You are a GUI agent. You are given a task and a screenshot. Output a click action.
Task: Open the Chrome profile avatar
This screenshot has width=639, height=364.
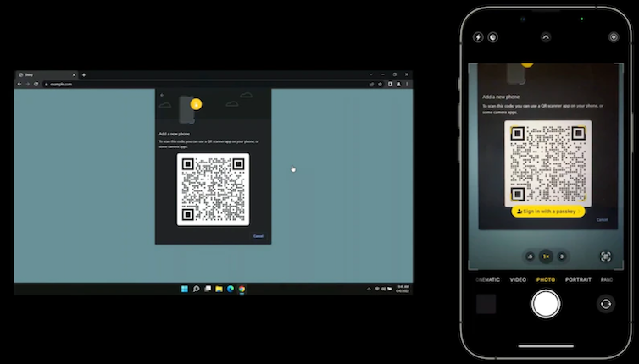tap(398, 85)
